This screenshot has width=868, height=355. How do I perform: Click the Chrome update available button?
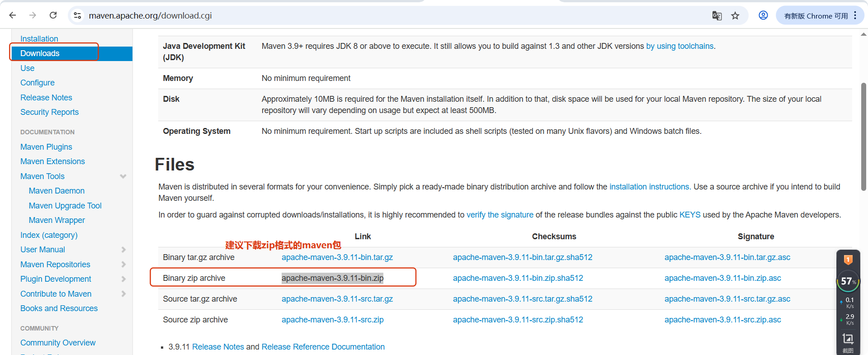pos(816,16)
